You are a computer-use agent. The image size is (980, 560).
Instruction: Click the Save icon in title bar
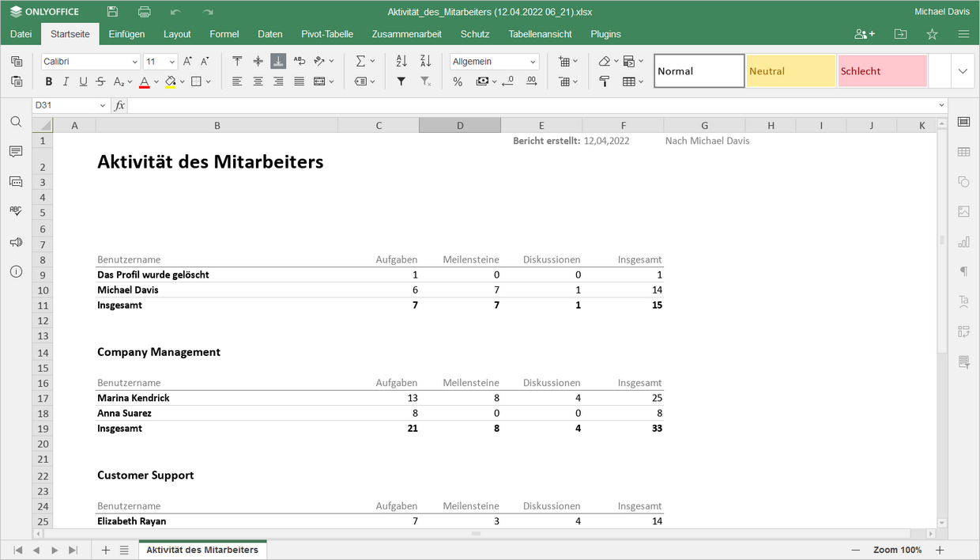(x=113, y=12)
